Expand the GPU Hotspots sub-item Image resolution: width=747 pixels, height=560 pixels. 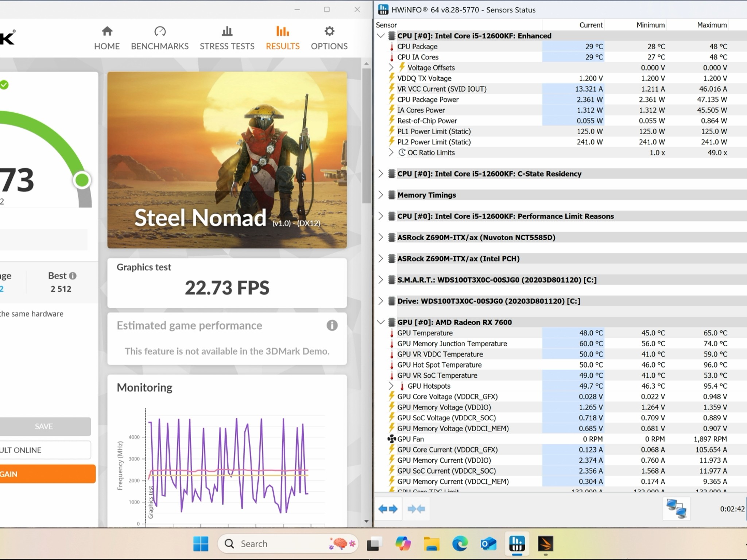[x=391, y=386]
